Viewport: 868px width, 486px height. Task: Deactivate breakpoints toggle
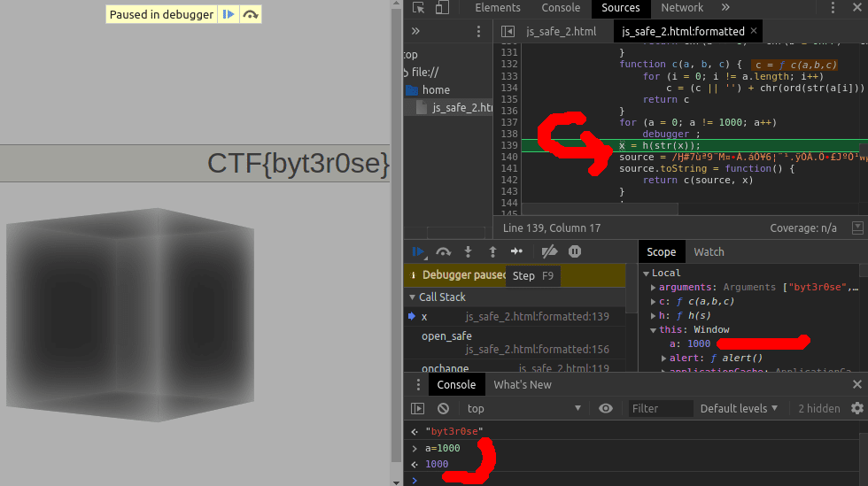549,252
